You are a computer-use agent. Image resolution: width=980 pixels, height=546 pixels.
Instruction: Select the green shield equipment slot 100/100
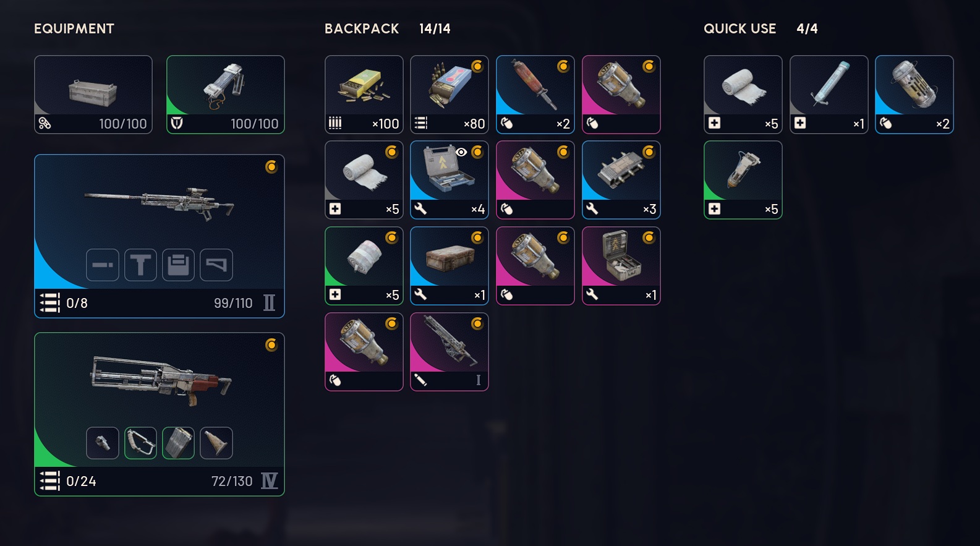[226, 95]
